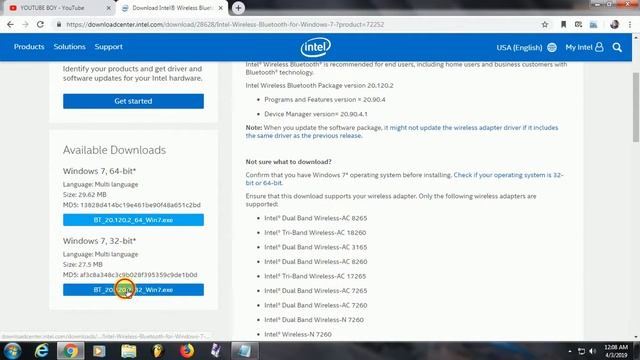
Task: Click the bookmark extension icon in toolbar
Action: tap(563, 24)
